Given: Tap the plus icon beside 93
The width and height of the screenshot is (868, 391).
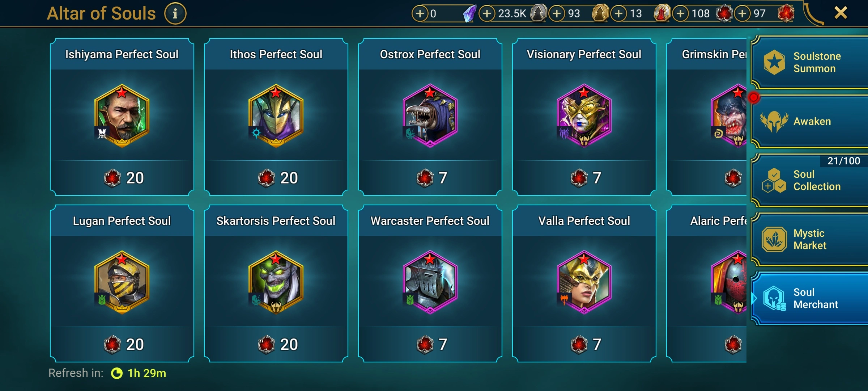Looking at the screenshot, I should pyautogui.click(x=557, y=14).
